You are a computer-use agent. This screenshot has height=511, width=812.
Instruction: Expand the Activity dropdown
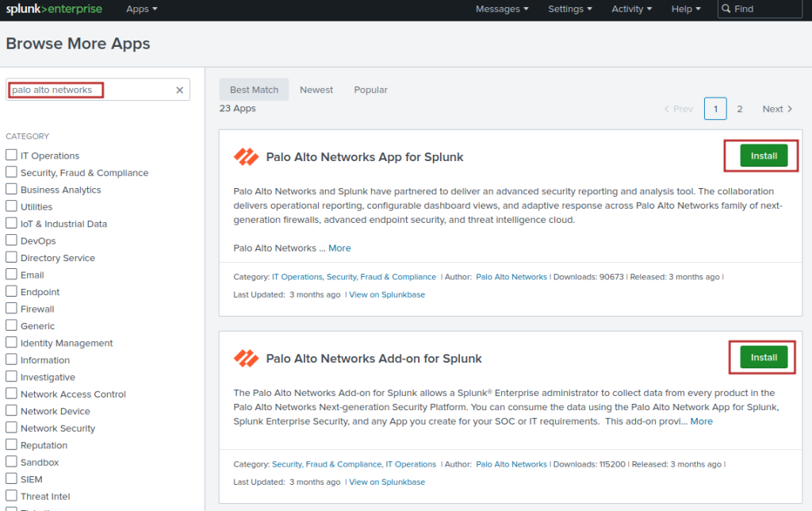click(x=631, y=9)
